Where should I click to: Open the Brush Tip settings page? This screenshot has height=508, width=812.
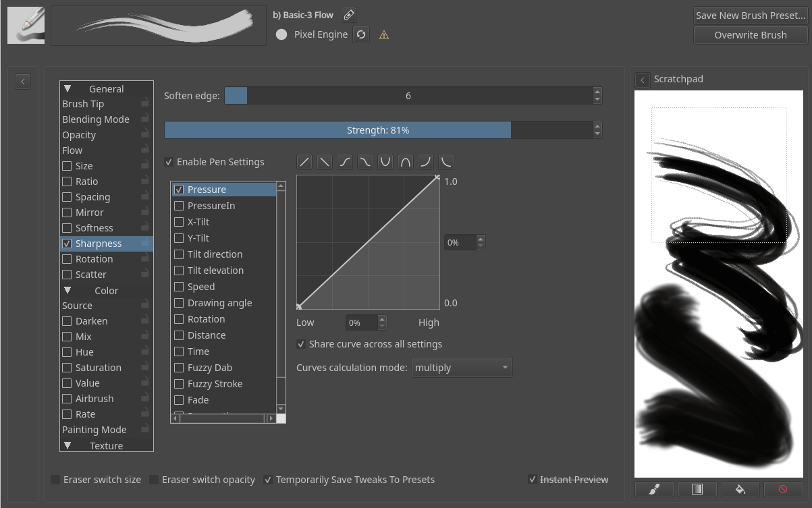click(x=83, y=103)
